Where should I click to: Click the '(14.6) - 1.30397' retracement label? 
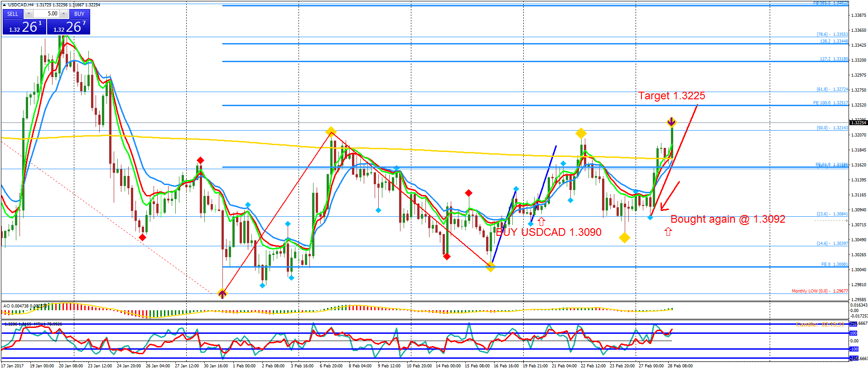[x=832, y=244]
